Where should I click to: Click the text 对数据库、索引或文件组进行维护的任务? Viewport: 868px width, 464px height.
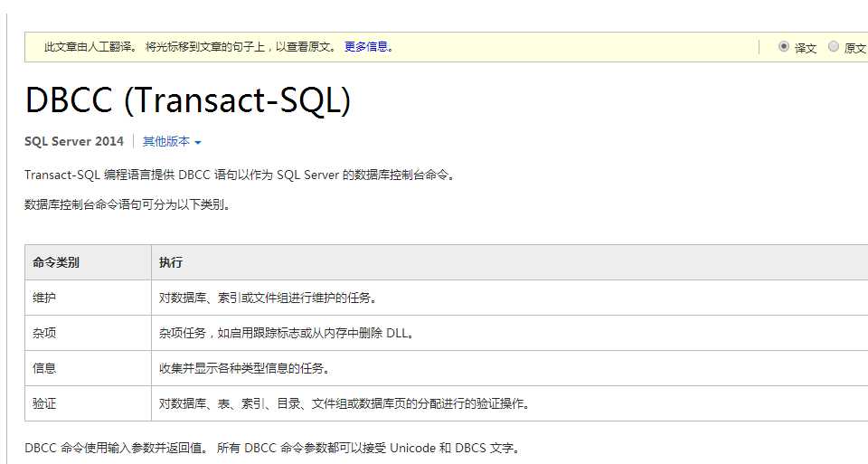(x=269, y=298)
